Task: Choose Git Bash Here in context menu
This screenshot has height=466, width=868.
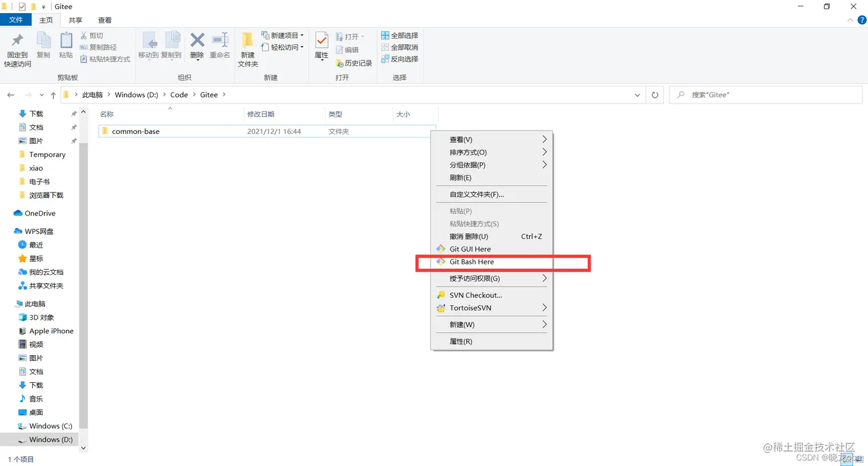Action: tap(491, 261)
